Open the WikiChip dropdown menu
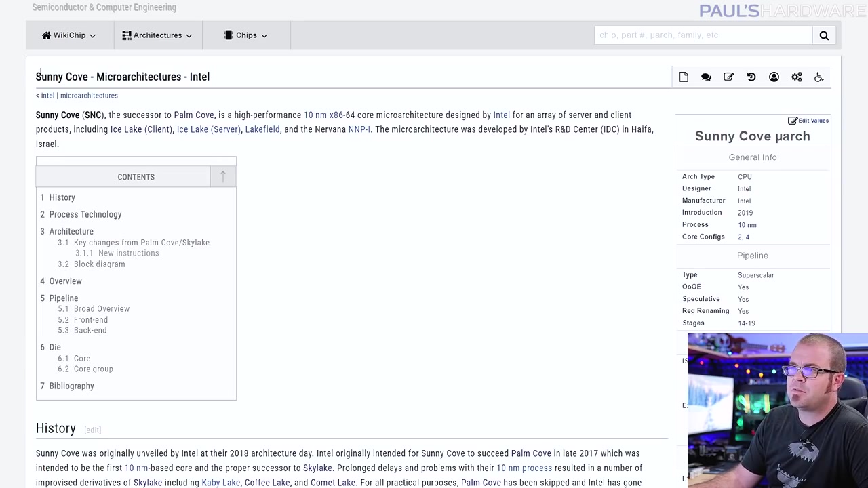The image size is (868, 488). pos(69,35)
